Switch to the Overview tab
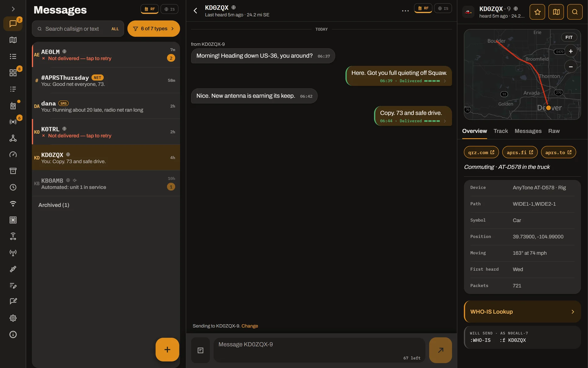This screenshot has height=368, width=588. tap(474, 131)
